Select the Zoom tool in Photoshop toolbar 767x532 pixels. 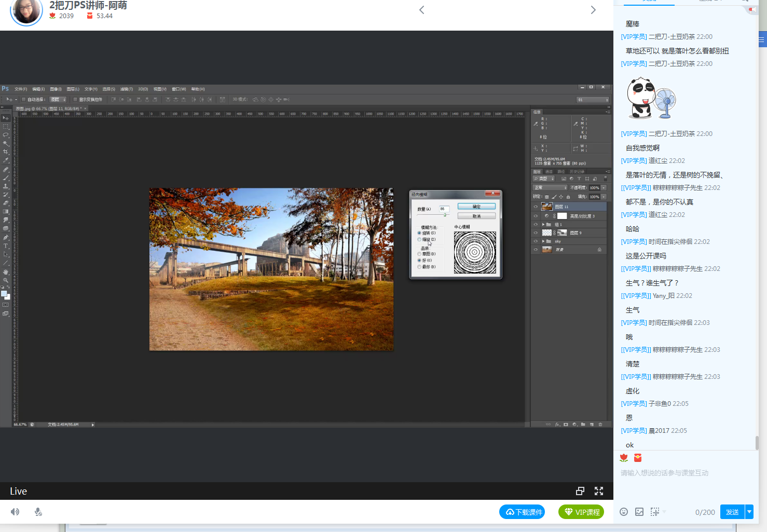pos(6,280)
